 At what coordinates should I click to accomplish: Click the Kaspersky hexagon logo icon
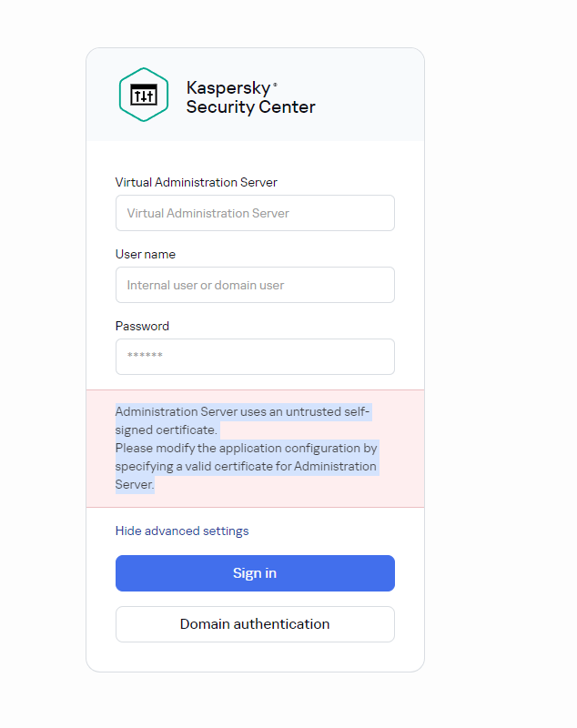pos(144,95)
